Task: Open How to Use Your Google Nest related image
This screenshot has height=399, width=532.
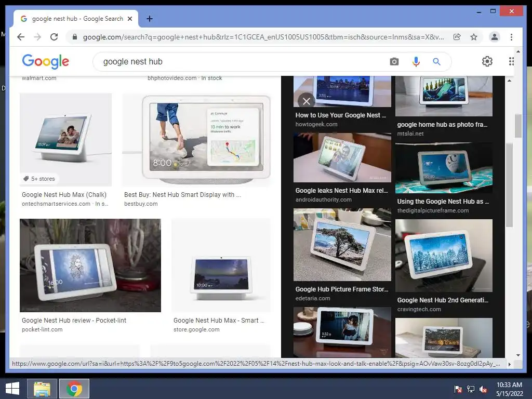Action: pyautogui.click(x=342, y=91)
